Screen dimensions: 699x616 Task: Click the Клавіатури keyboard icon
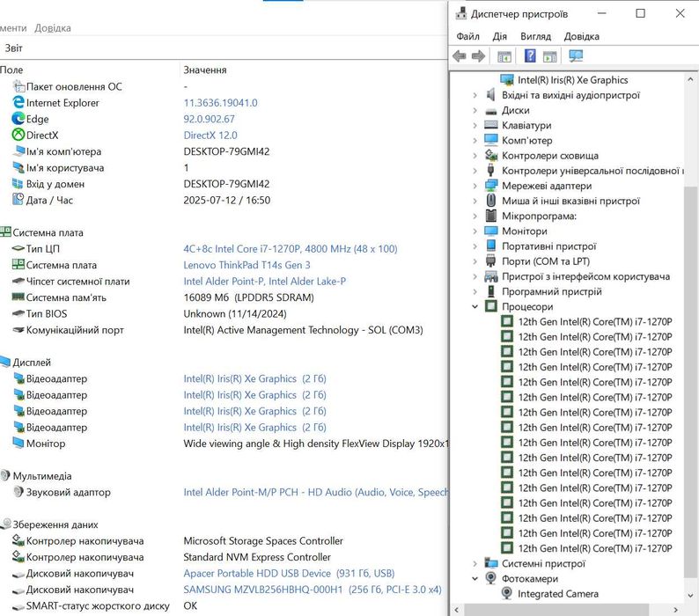pyautogui.click(x=491, y=125)
